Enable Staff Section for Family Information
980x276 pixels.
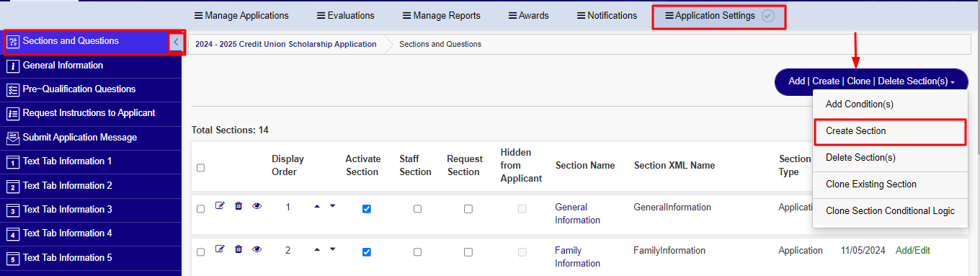417,252
